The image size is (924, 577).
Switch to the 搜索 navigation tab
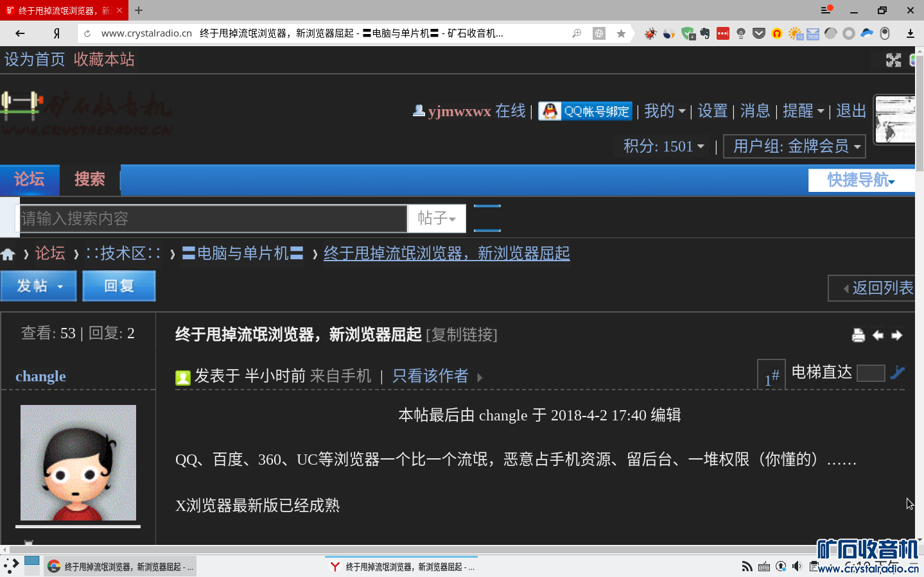(x=90, y=180)
